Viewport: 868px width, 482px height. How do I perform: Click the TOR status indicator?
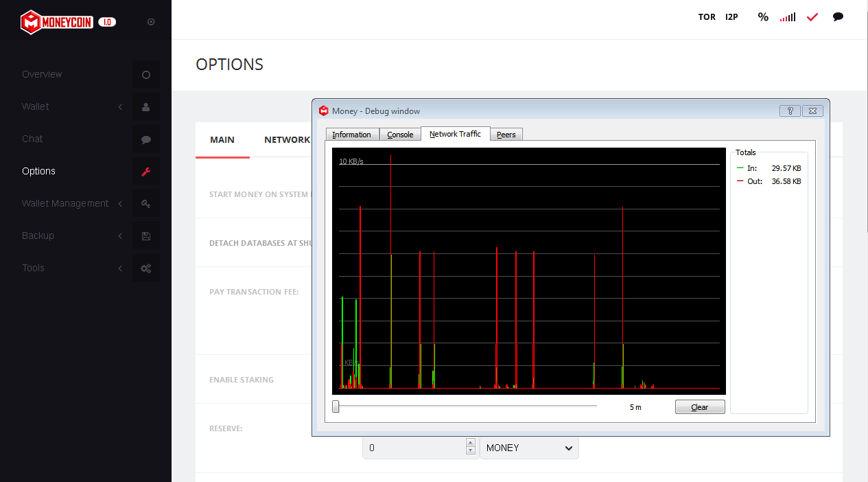(707, 17)
